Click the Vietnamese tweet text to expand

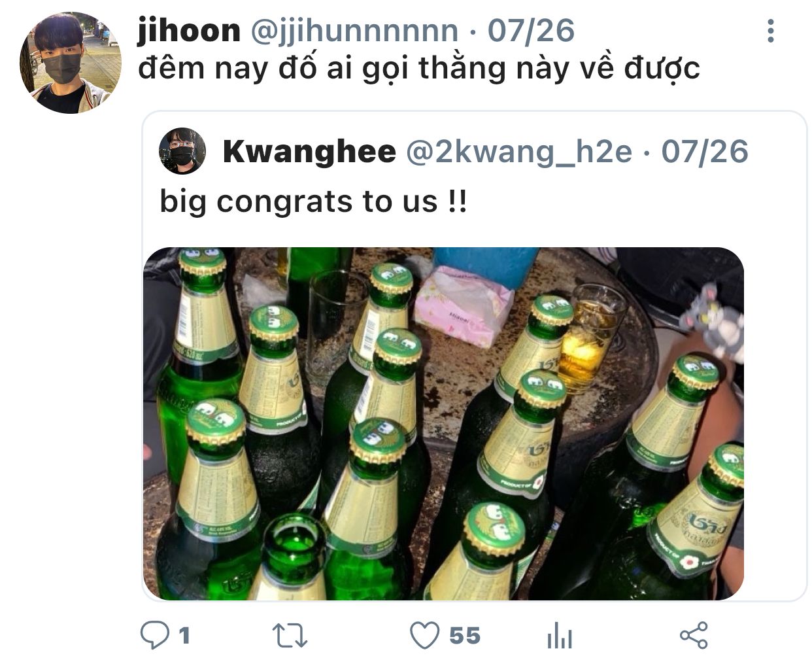point(418,68)
